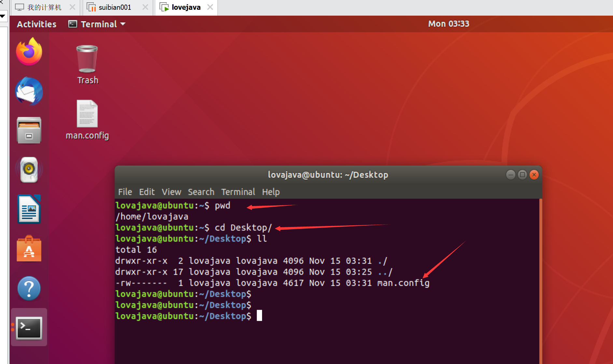Screen dimensions: 613x364
Task: Open Ubuntu Software from the dock
Action: pos(29,249)
